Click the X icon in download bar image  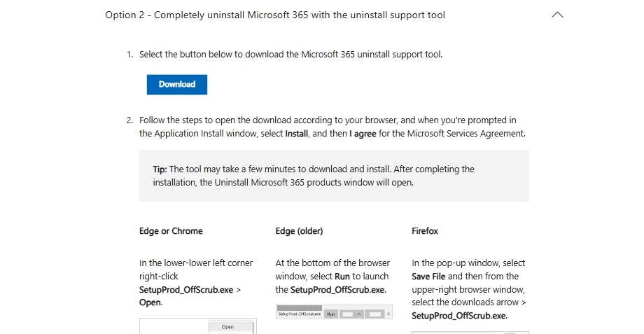coord(388,314)
